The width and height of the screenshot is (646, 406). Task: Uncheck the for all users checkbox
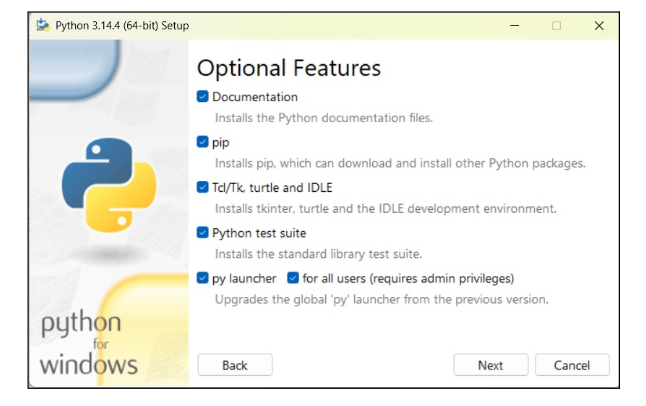(x=293, y=278)
